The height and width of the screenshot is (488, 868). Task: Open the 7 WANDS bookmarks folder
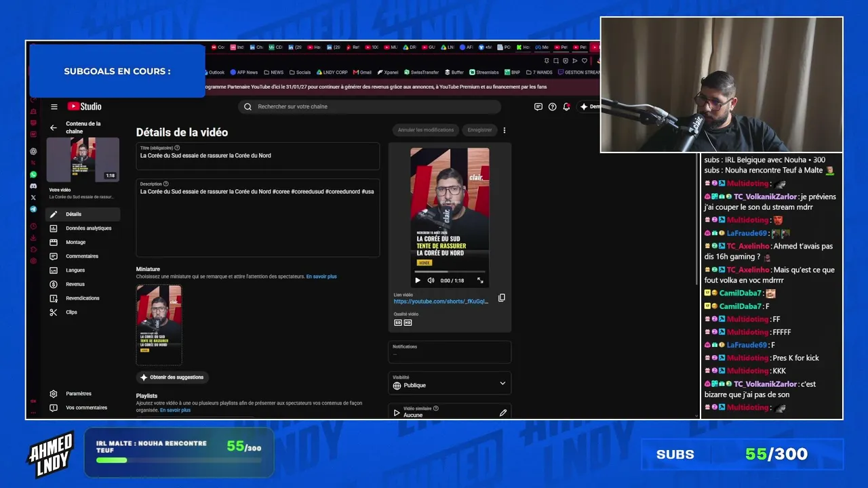[539, 73]
